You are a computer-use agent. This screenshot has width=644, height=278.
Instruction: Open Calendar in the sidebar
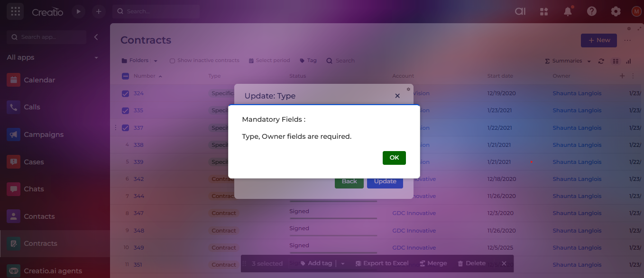pos(39,80)
